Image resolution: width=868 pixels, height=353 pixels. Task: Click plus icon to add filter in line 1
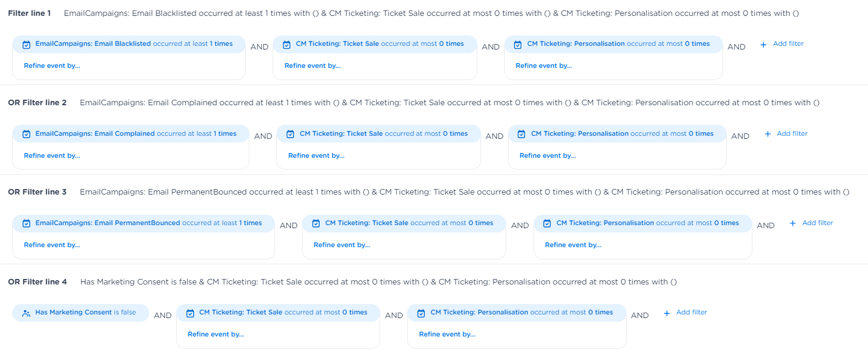[763, 45]
